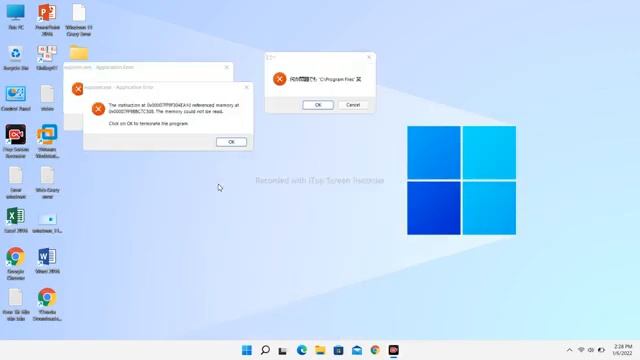Select the Recycle Bin desktop icon

coord(16,58)
